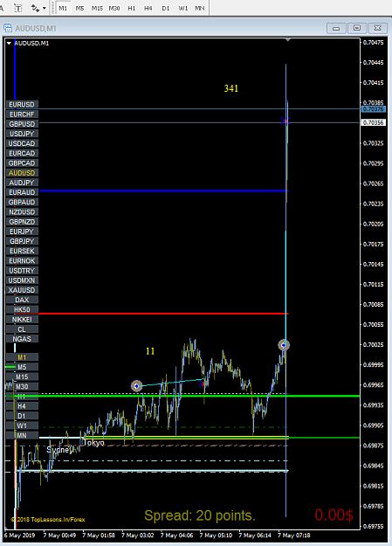Click the red 0.00$ profit label
392x546 pixels.
point(334,515)
